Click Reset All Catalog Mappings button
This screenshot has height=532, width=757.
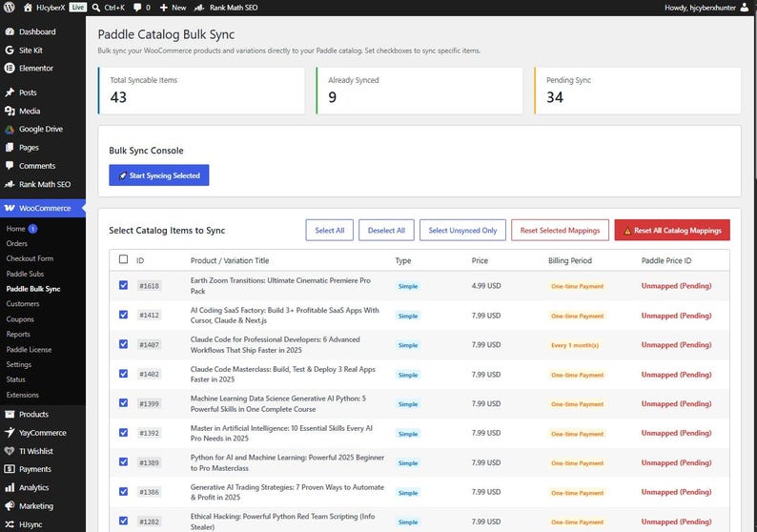[672, 231]
